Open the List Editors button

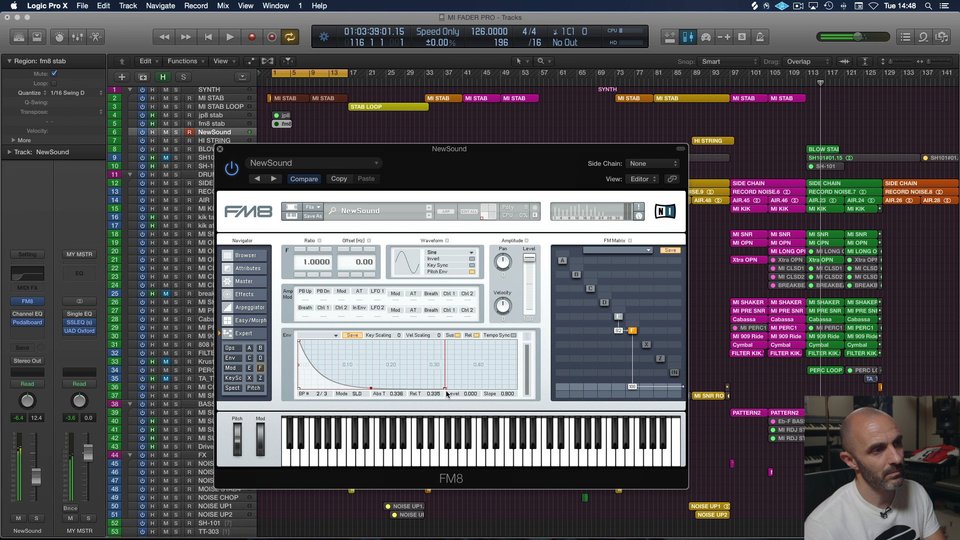(x=906, y=37)
